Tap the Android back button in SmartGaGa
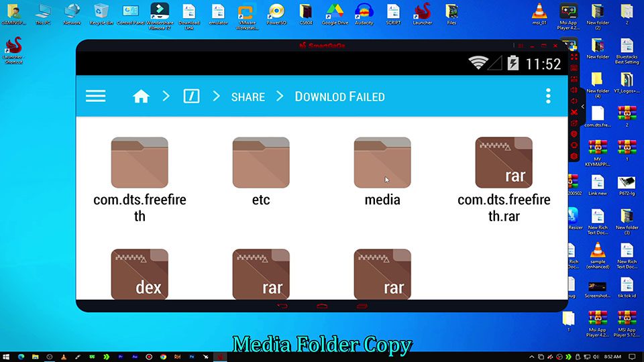This screenshot has width=644, height=362. coord(282,306)
